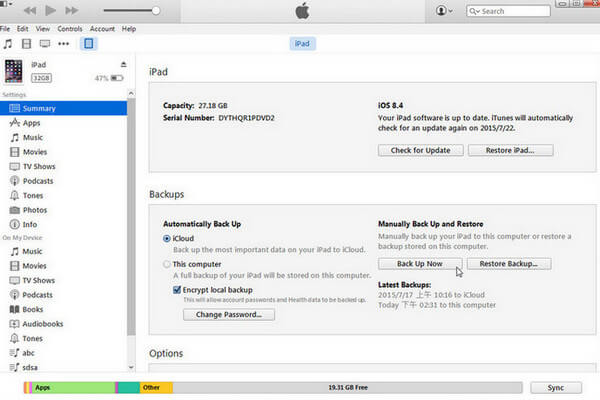Open the Account menu
Image resolution: width=600 pixels, height=400 pixels.
pos(102,29)
